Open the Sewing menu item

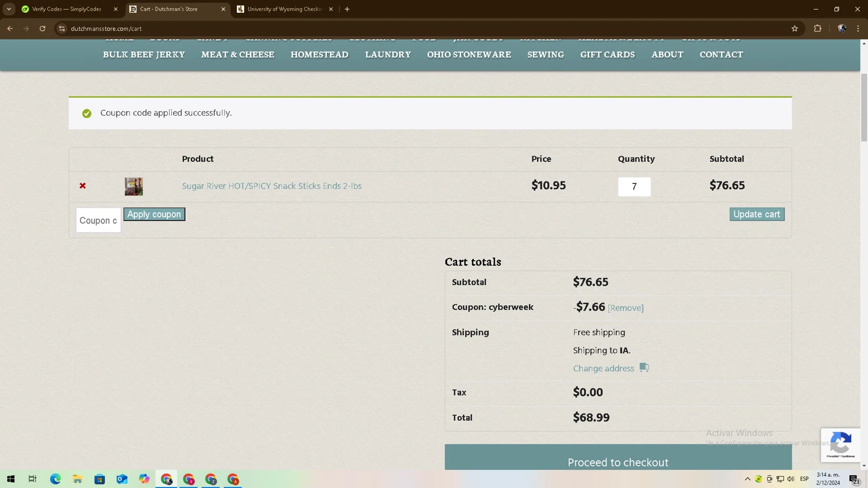(546, 54)
